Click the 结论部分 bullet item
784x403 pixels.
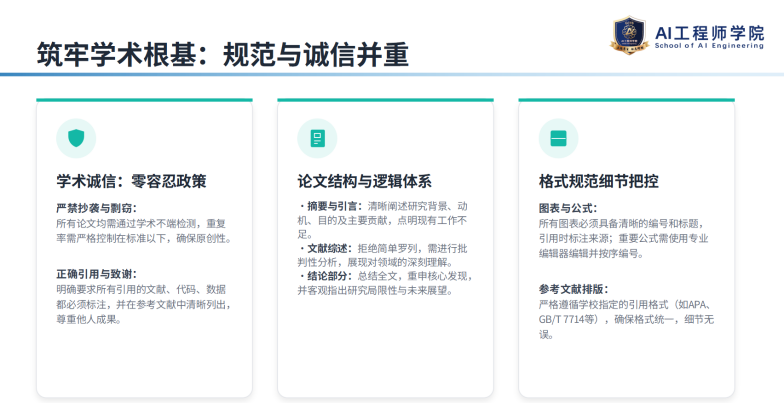coord(385,283)
